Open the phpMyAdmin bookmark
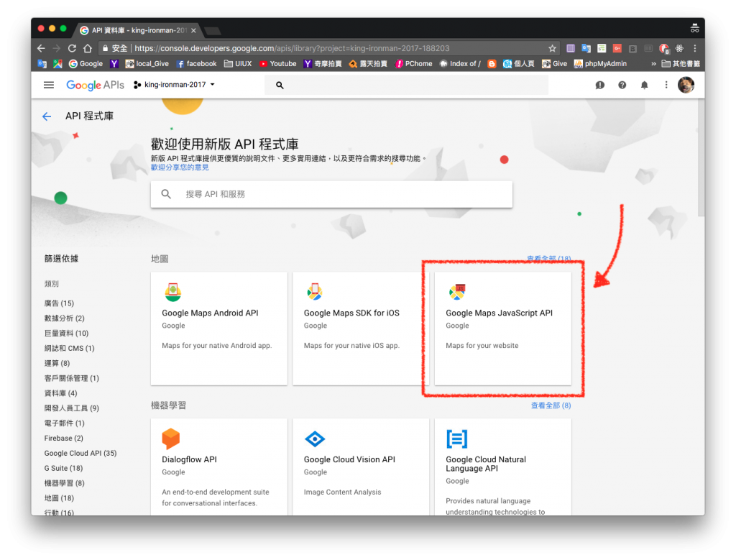This screenshot has height=560, width=736. (600, 64)
